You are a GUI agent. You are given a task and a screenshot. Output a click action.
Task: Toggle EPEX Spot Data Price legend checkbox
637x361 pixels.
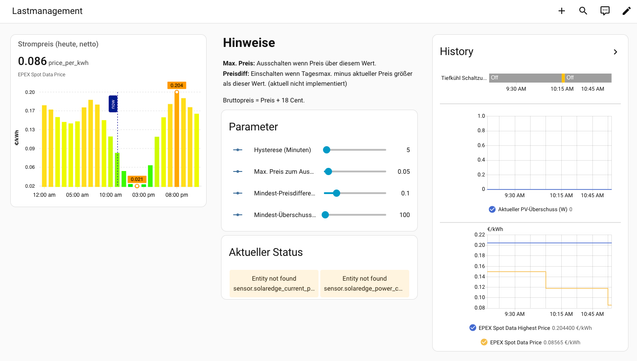tap(484, 342)
